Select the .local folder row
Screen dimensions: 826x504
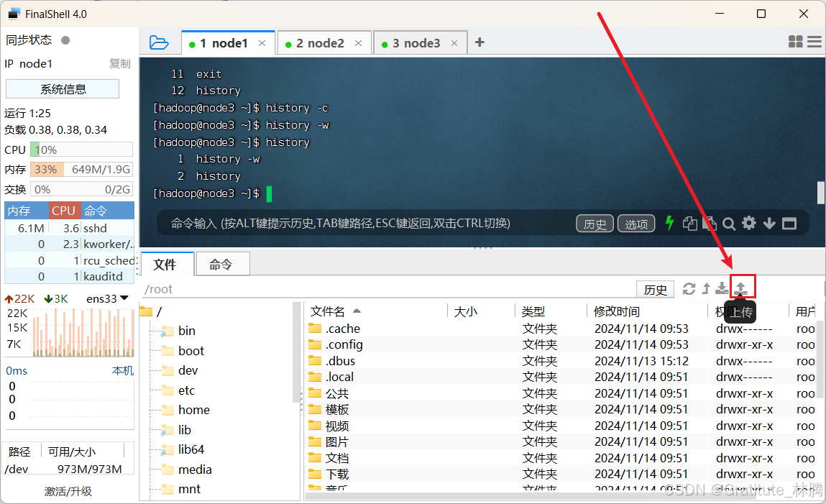[x=561, y=377]
